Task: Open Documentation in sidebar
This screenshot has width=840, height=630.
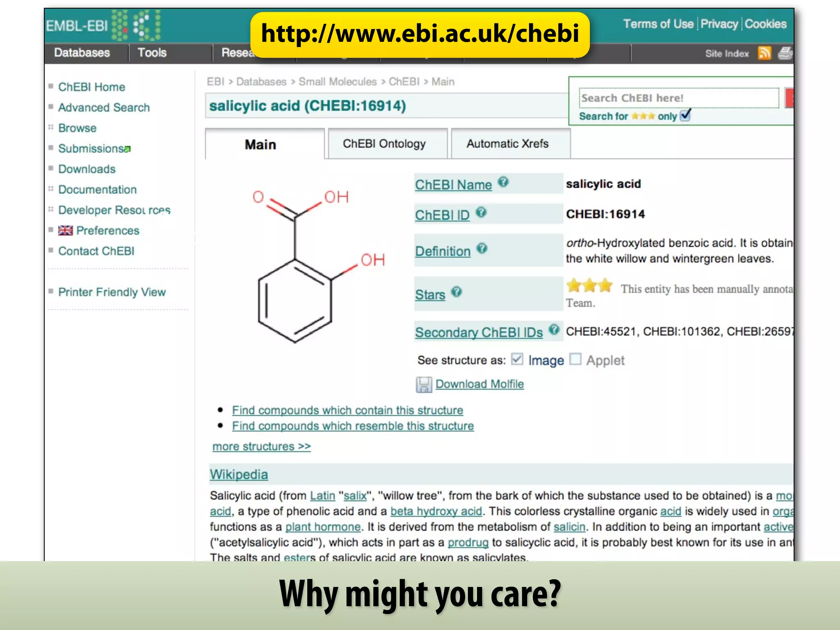Action: click(x=97, y=189)
